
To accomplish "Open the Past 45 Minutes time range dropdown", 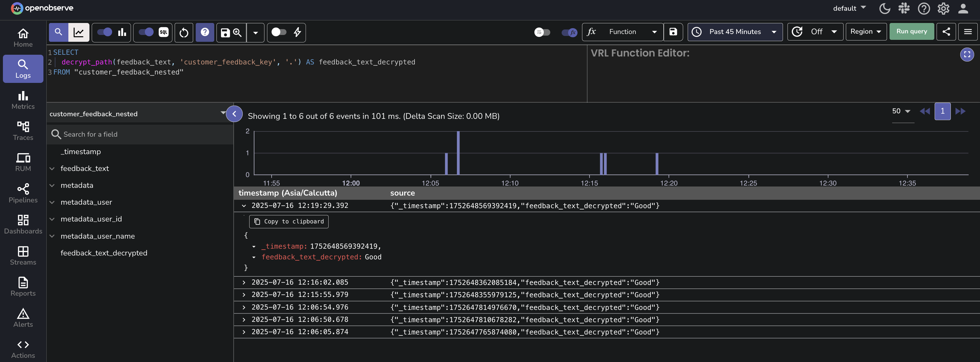I will (735, 32).
